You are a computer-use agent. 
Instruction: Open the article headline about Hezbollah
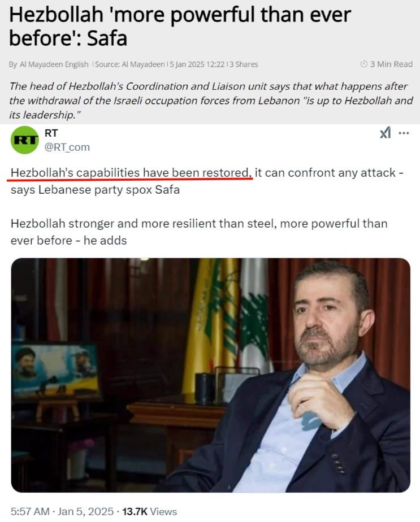pos(180,27)
